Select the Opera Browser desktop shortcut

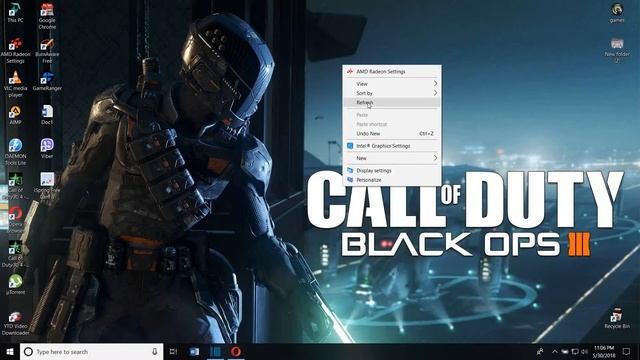pos(15,220)
